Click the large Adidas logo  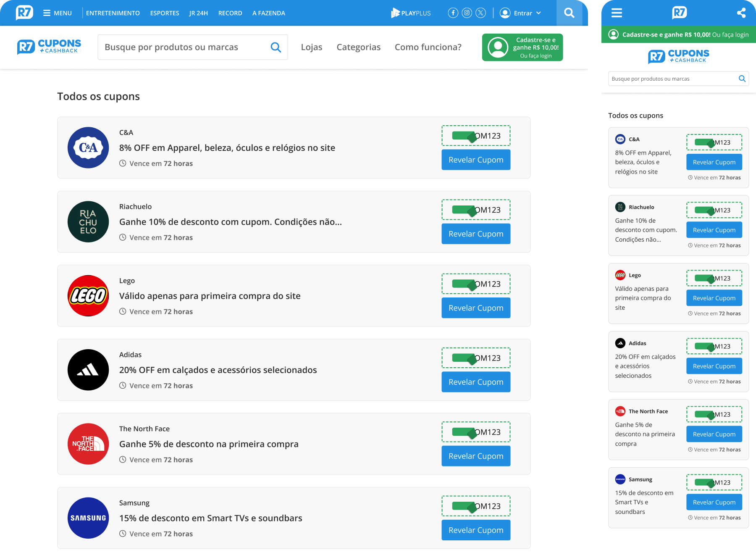point(88,370)
